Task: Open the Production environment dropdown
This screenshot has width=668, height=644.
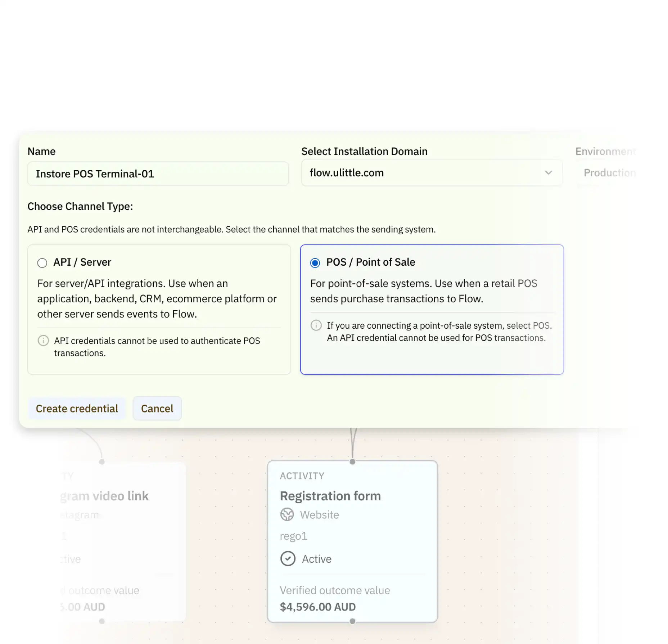Action: point(609,173)
